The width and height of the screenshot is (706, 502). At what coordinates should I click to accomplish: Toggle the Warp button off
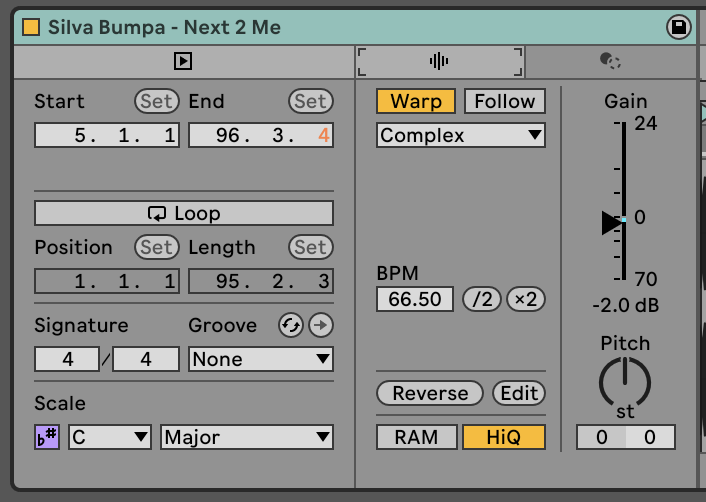tap(415, 101)
